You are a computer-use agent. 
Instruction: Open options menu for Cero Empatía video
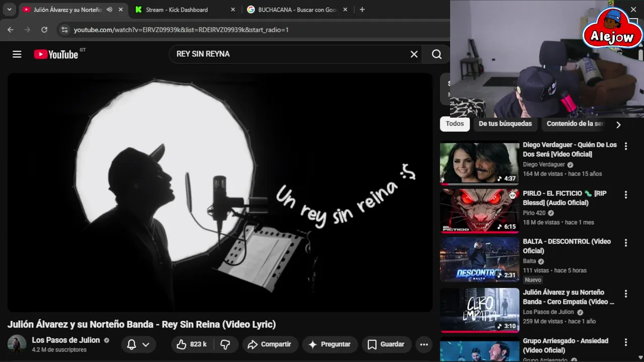click(626, 294)
